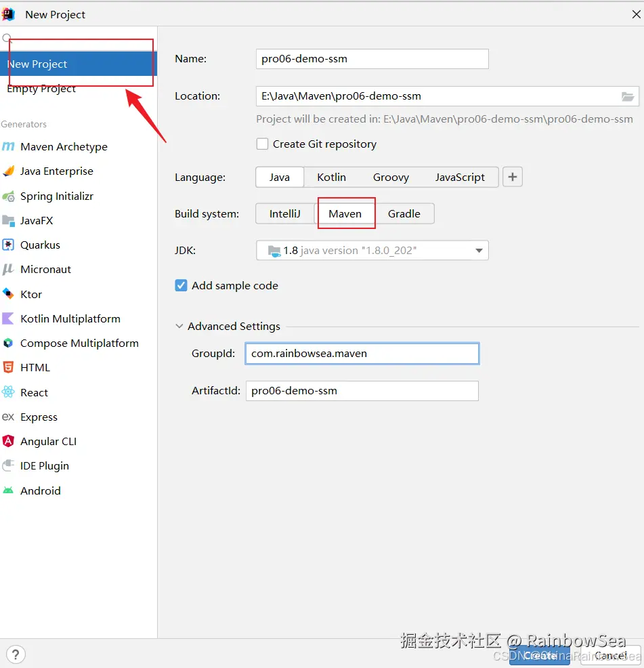Click the search magnifier icon in sidebar
Screen dimensions: 644x668
pyautogui.click(x=7, y=39)
